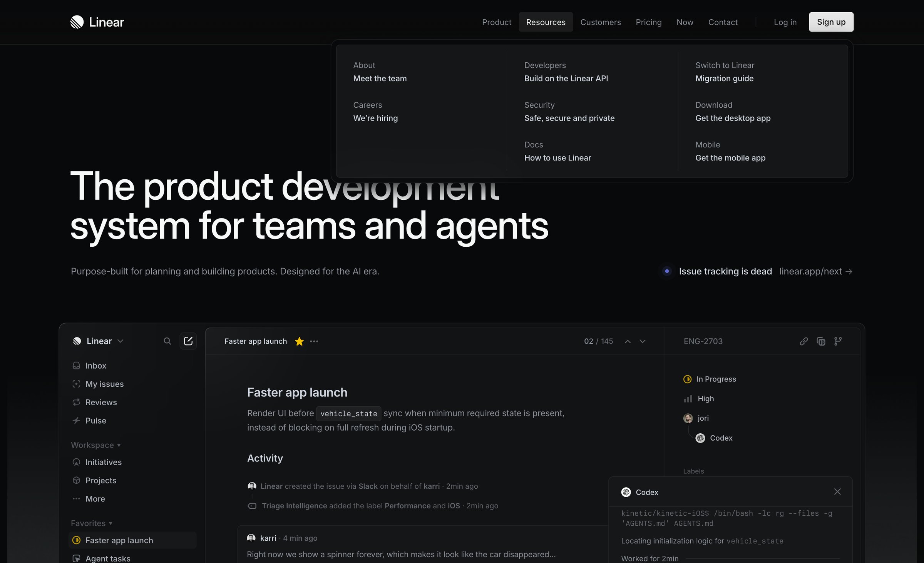Click the Codex logo in the popup header
This screenshot has width=924, height=563.
tap(626, 492)
